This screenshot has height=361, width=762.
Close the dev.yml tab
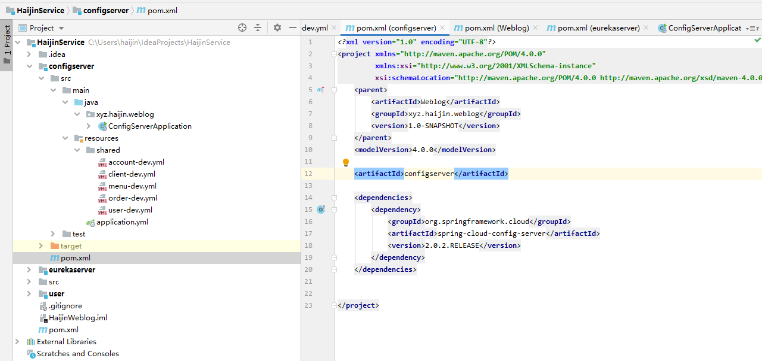(x=335, y=28)
